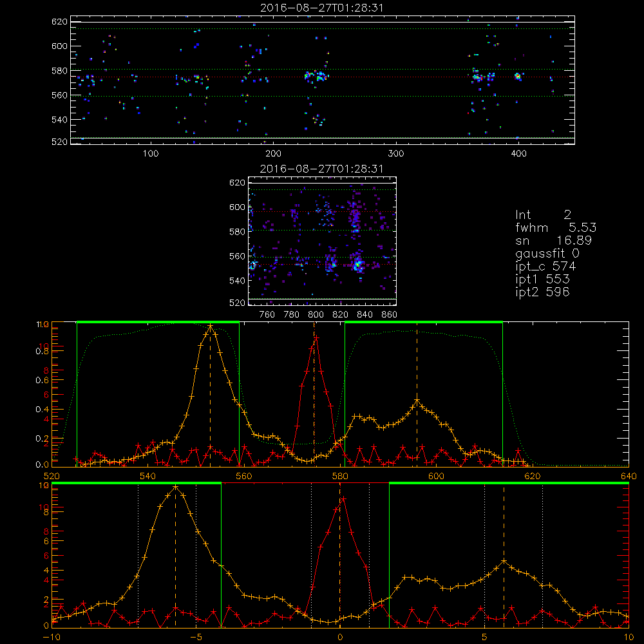Click the bright spot near x=400 in top image
The height and width of the screenshot is (644, 644).
tap(518, 76)
